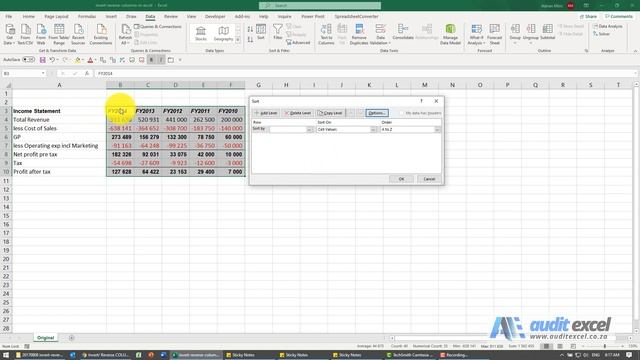
Task: Select the Original sheet tab
Action: (45, 338)
